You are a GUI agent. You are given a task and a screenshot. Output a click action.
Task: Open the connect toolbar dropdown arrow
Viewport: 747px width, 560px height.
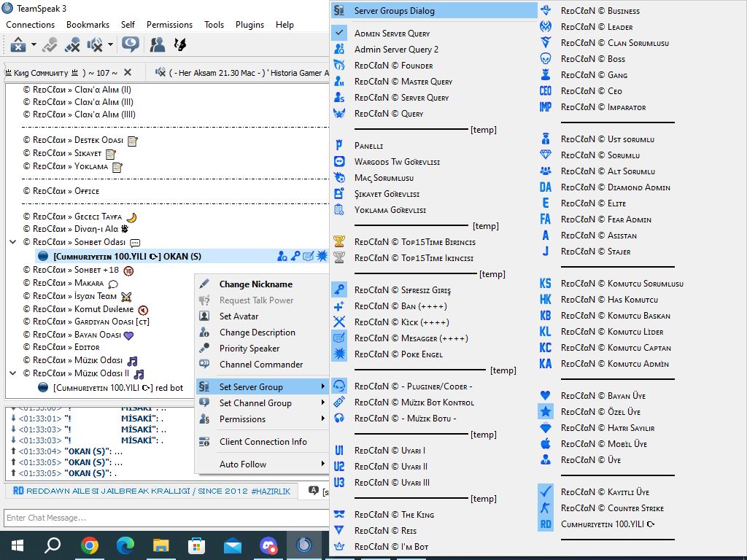tap(34, 44)
